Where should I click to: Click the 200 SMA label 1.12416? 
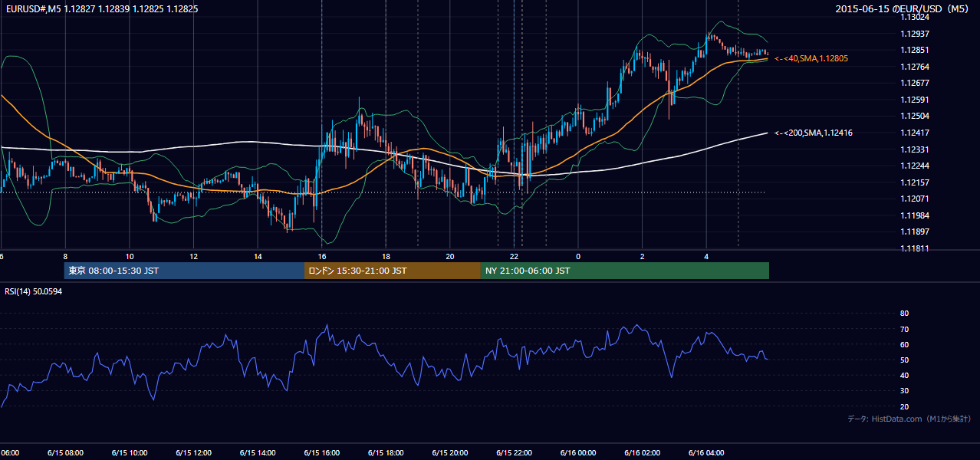click(814, 133)
